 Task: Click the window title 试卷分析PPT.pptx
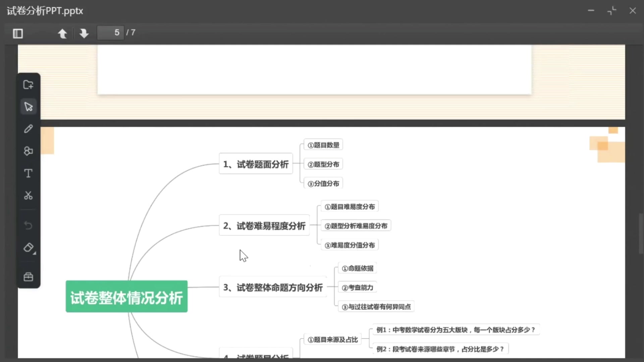coord(45,11)
